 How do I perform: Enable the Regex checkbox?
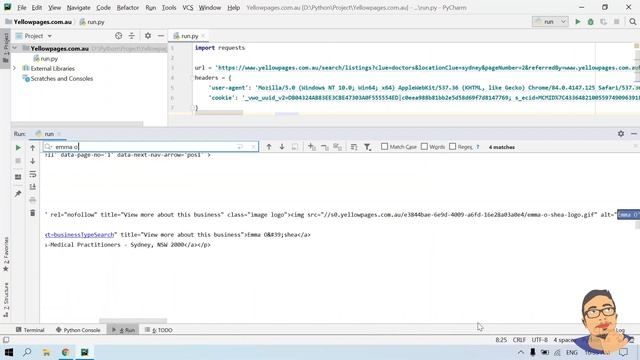[452, 146]
